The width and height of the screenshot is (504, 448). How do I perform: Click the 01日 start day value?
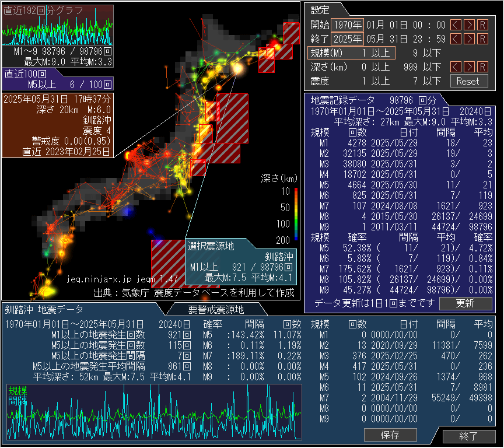tap(398, 24)
